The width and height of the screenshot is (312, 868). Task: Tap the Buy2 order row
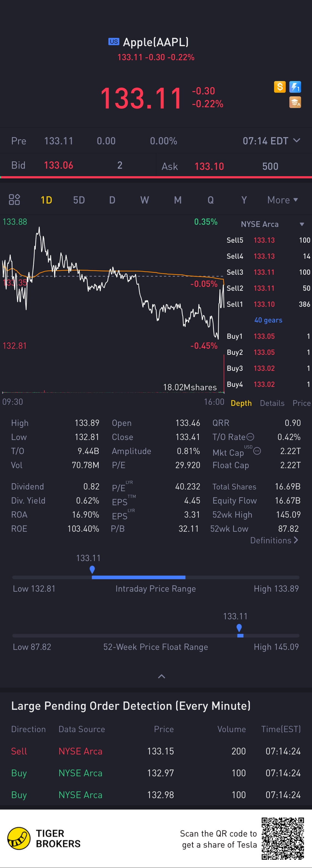[x=268, y=352]
